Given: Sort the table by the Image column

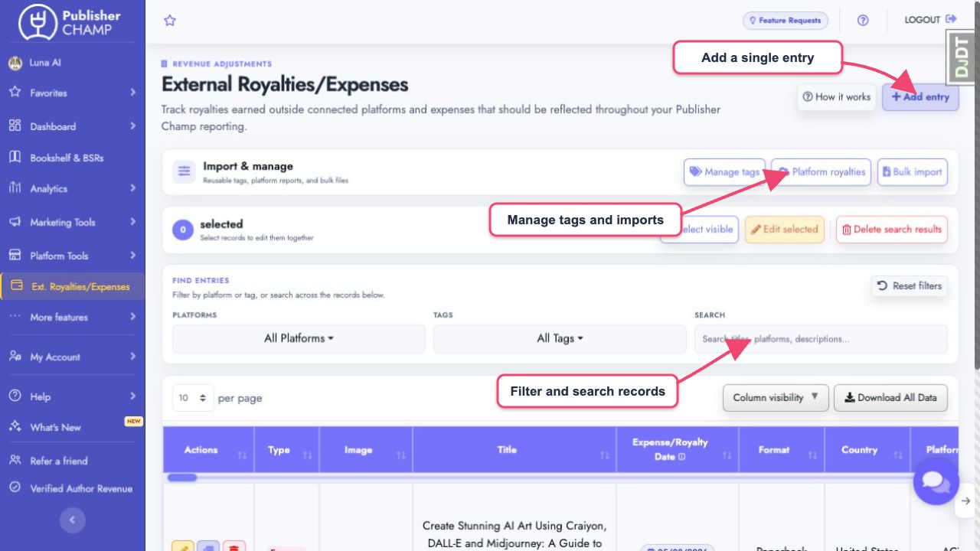Looking at the screenshot, I should click(366, 450).
